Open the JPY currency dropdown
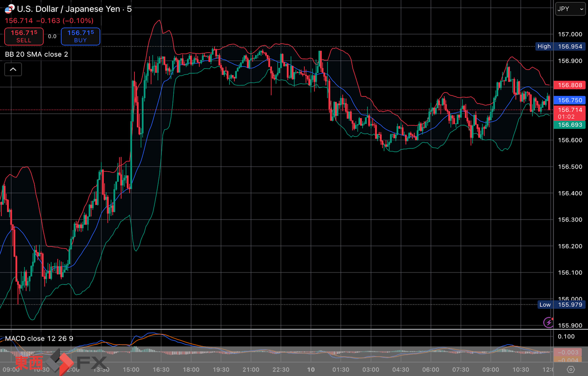588x376 pixels. 570,9
